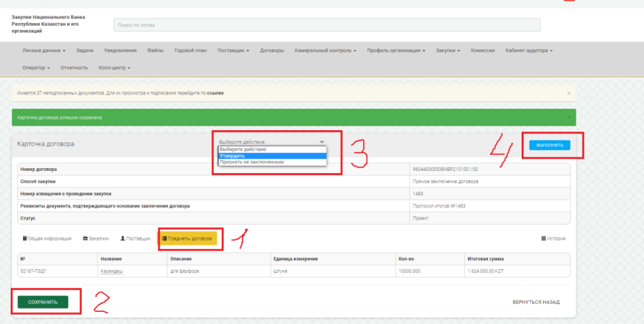Open the Годовой план menu item

coord(190,51)
